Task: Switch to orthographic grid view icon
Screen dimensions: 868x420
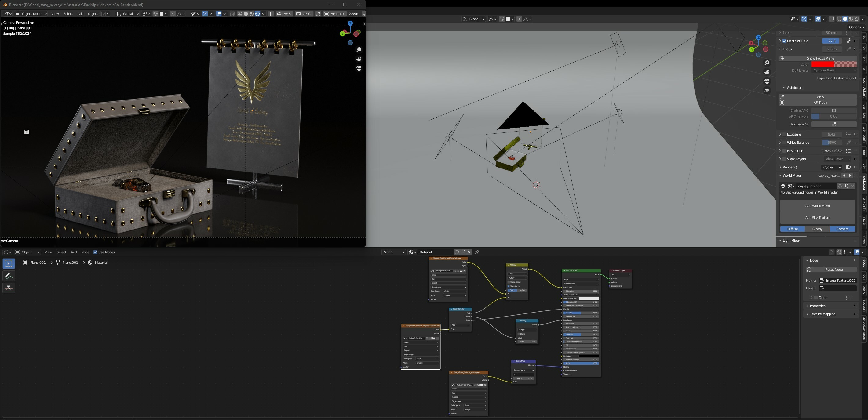Action: point(767,91)
